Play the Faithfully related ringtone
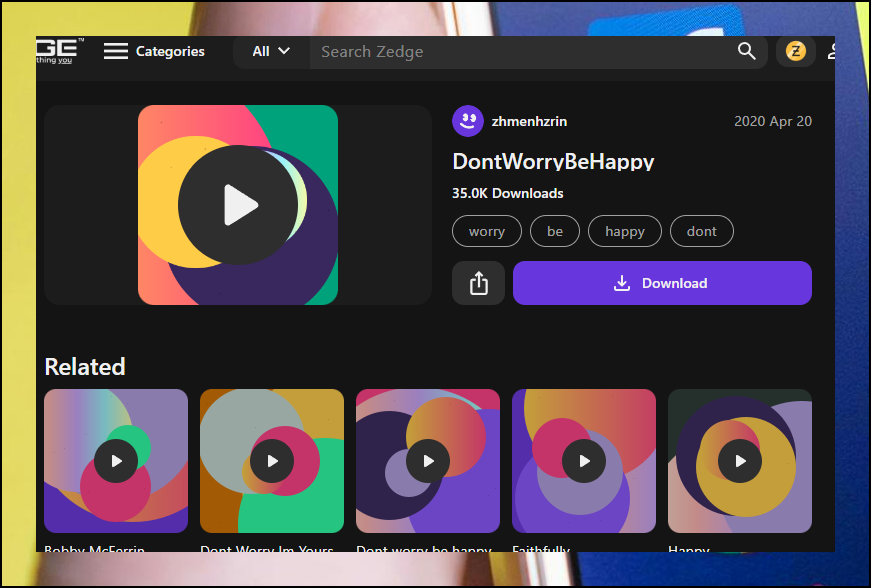The width and height of the screenshot is (871, 588). pyautogui.click(x=584, y=461)
